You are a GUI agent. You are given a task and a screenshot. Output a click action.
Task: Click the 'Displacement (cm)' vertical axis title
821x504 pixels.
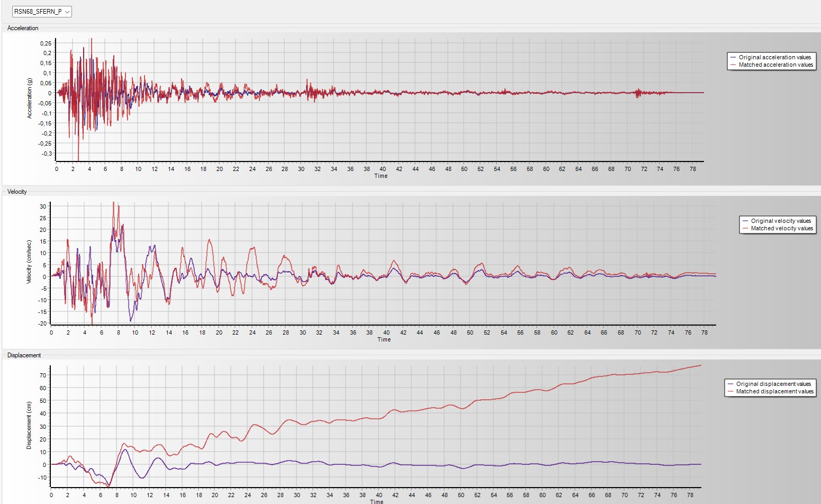(x=29, y=425)
